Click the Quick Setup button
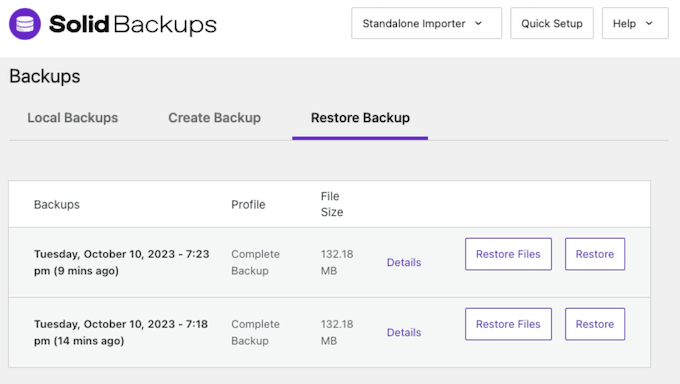680x384 pixels. coord(552,23)
